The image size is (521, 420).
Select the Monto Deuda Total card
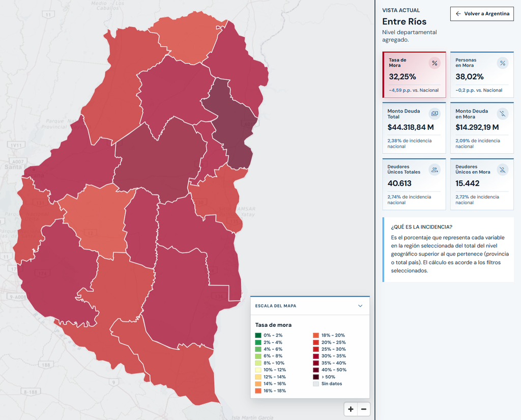(x=414, y=128)
